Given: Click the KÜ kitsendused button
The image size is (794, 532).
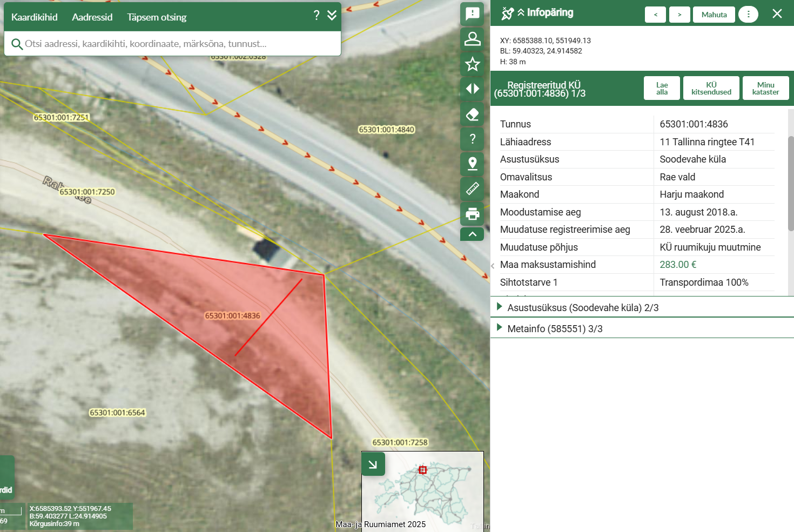Looking at the screenshot, I should (x=711, y=89).
